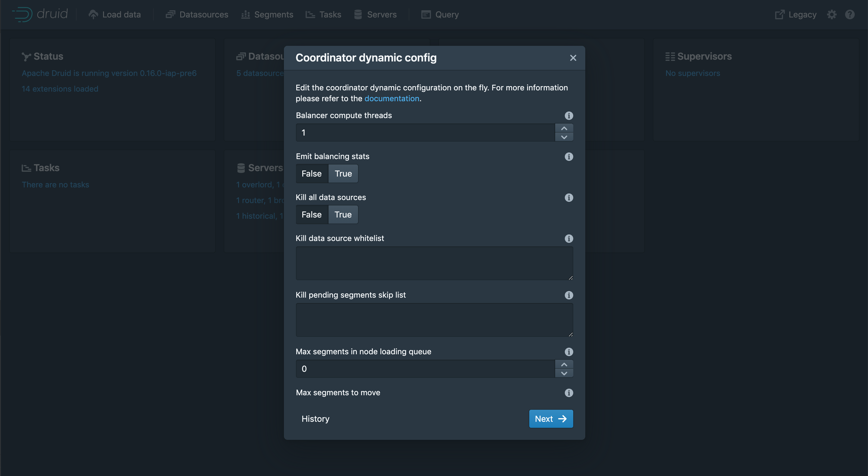
Task: Open Load data in top navigation
Action: 115,14
